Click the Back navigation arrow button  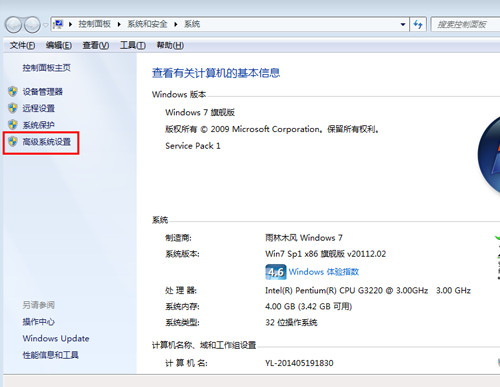coord(13,25)
